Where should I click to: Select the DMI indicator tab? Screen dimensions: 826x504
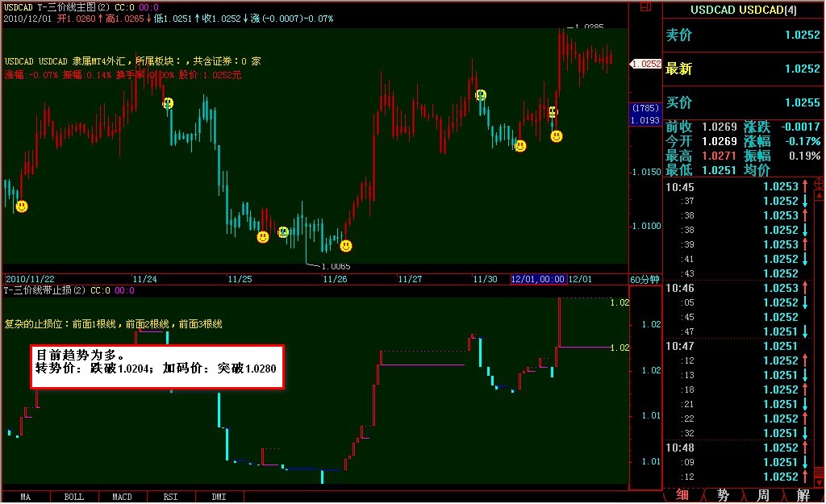click(x=219, y=497)
